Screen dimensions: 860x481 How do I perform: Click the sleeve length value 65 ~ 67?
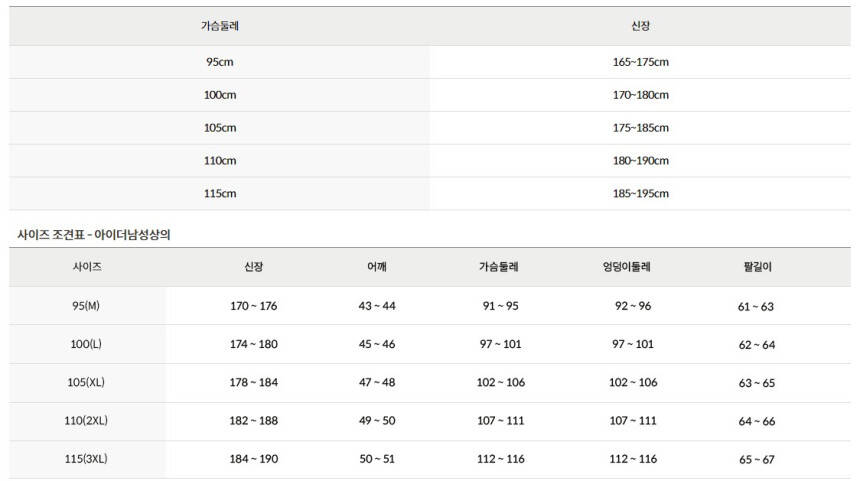(757, 459)
